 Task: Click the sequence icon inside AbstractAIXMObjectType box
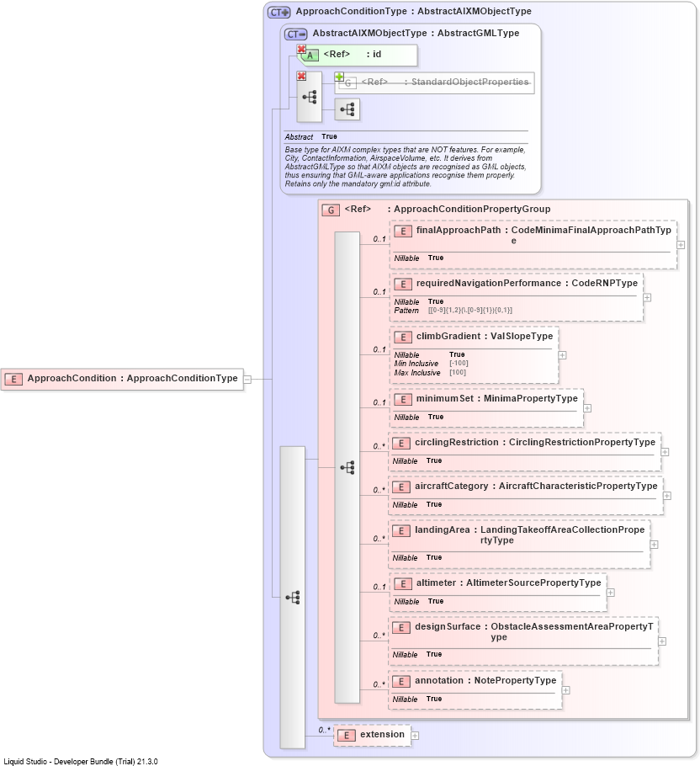pos(310,97)
